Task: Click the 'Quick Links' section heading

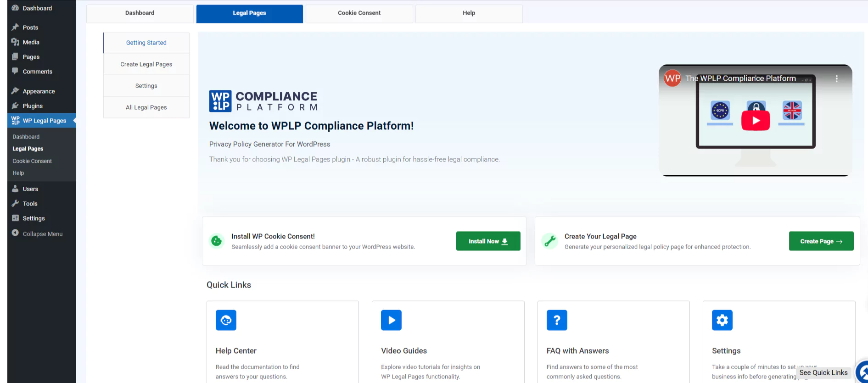Action: click(x=229, y=285)
